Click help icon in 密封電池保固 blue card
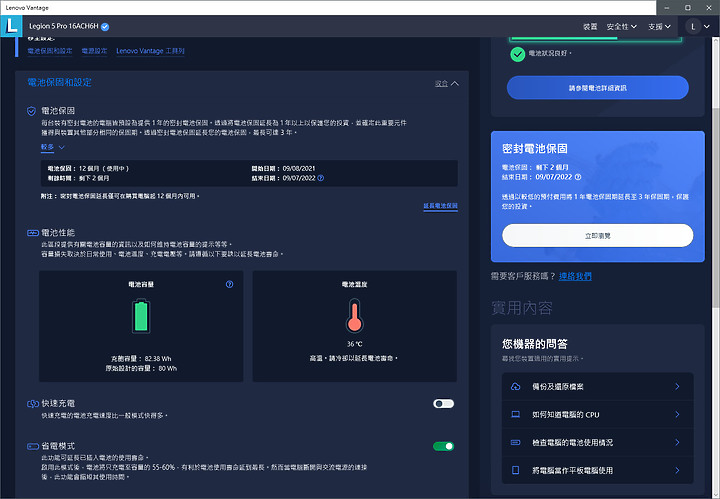Image resolution: width=720 pixels, height=499 pixels. pyautogui.click(x=578, y=177)
